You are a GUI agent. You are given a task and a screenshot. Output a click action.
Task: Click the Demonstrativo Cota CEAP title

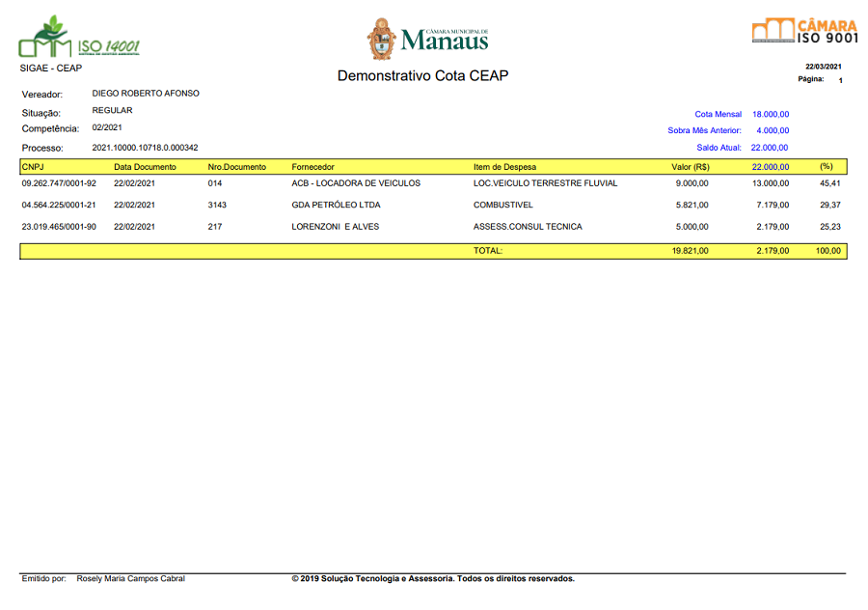click(422, 76)
